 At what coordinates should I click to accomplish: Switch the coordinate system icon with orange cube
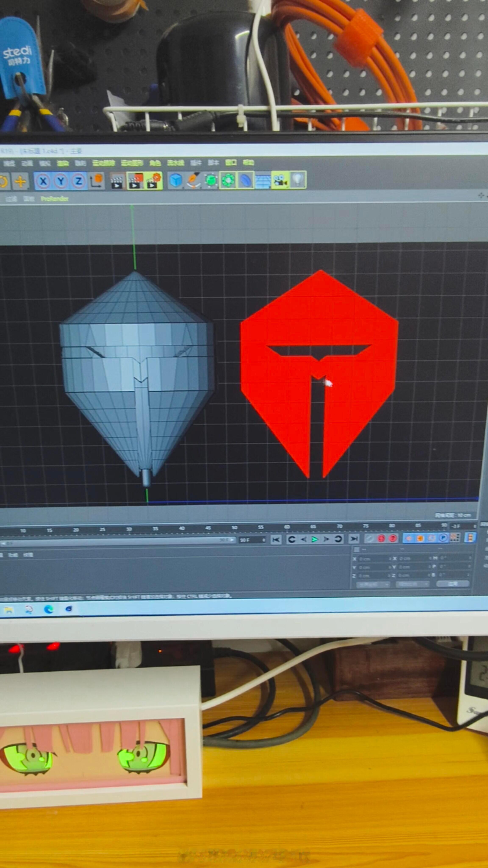point(97,181)
